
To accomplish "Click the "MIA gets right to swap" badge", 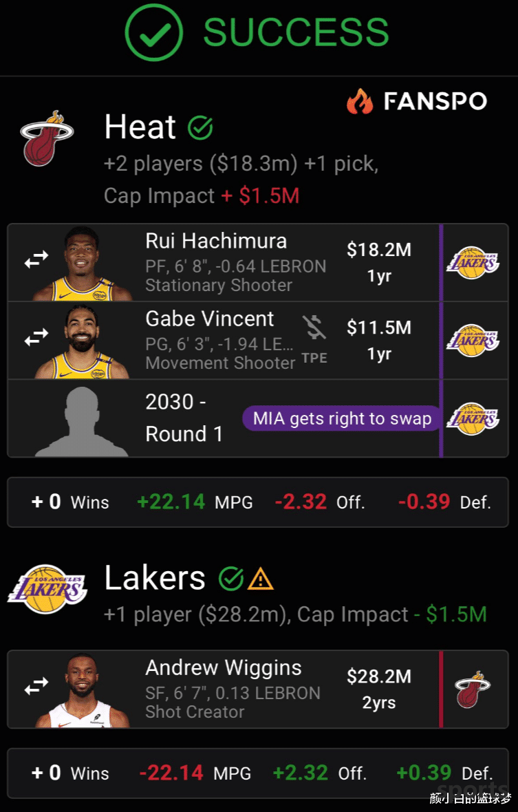I will [x=342, y=418].
